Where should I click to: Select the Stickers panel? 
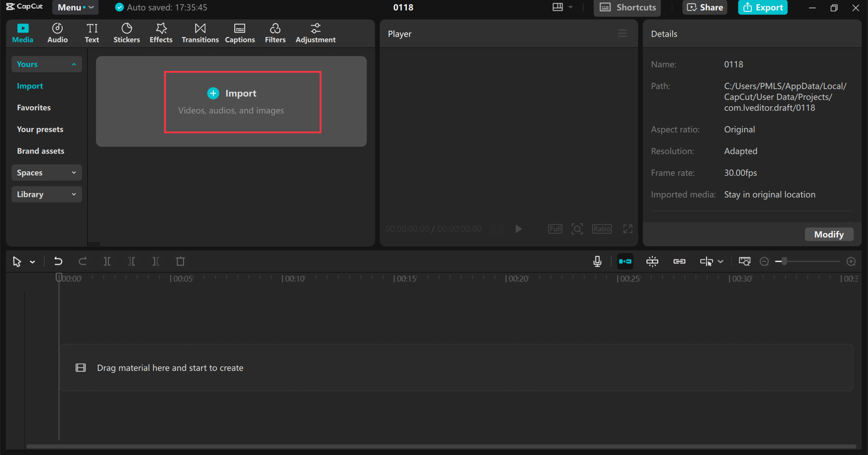click(127, 33)
